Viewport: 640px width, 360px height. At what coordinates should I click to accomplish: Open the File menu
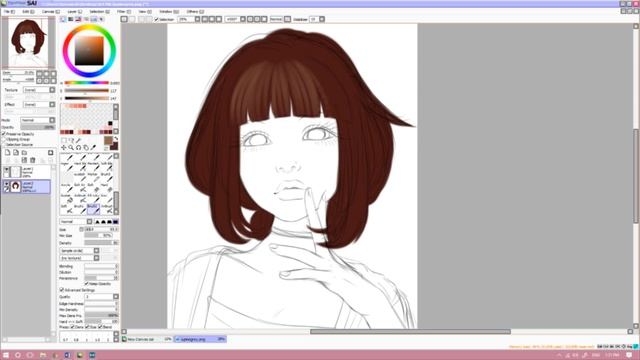pyautogui.click(x=8, y=12)
